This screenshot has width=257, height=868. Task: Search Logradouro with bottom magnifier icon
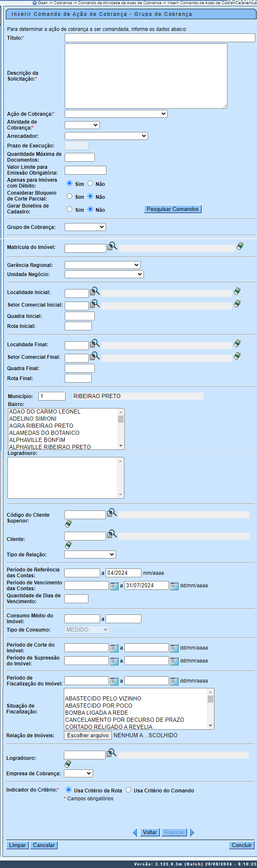coord(111,753)
